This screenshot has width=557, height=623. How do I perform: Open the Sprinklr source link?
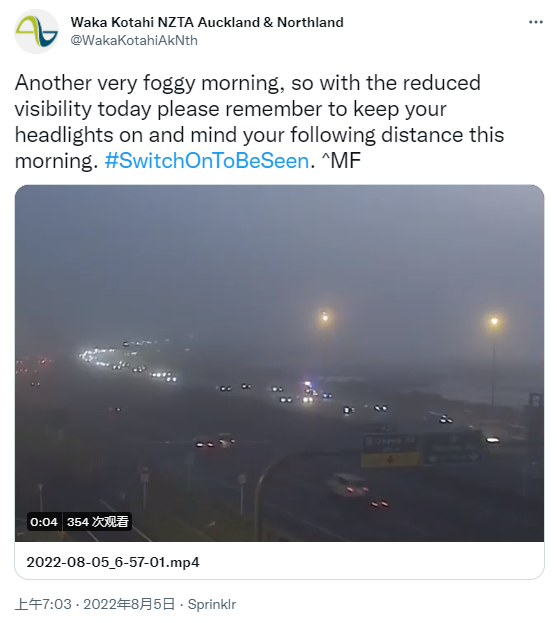pos(212,604)
